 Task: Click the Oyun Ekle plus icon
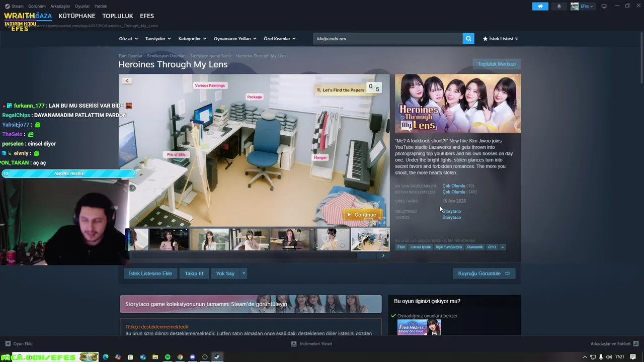coord(8,344)
